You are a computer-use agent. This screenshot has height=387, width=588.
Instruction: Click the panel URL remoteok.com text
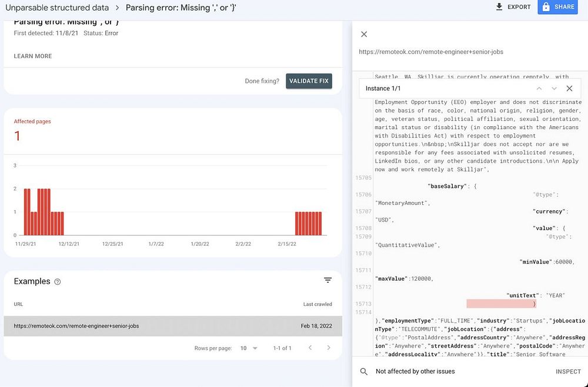tap(431, 52)
